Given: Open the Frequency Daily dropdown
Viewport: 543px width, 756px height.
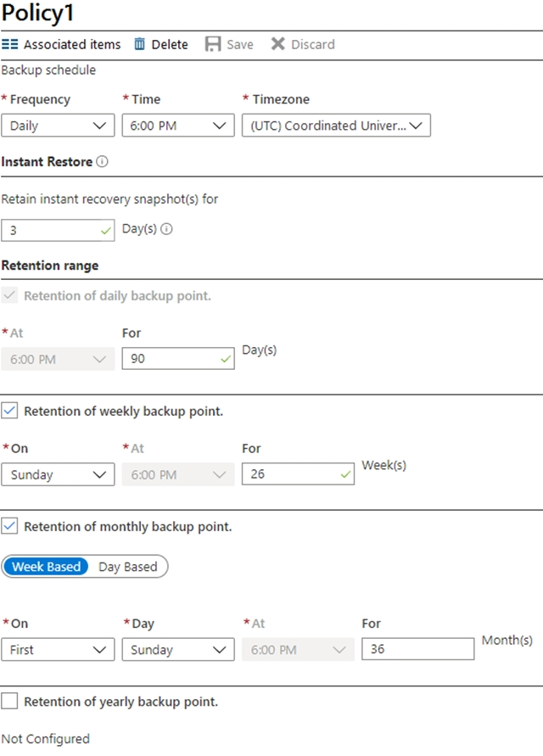Looking at the screenshot, I should click(x=58, y=126).
